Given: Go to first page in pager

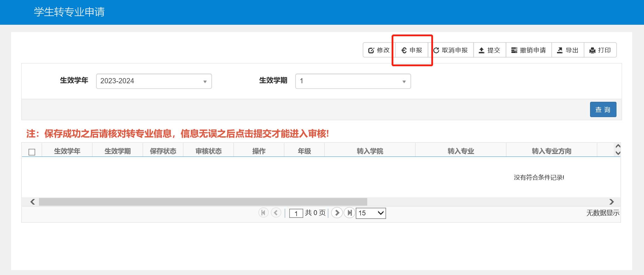Looking at the screenshot, I should [263, 213].
